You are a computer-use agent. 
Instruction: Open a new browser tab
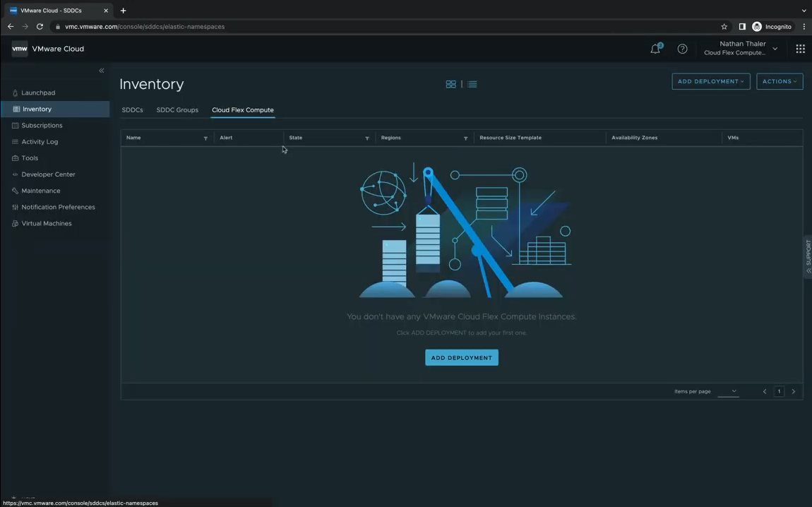124,11
